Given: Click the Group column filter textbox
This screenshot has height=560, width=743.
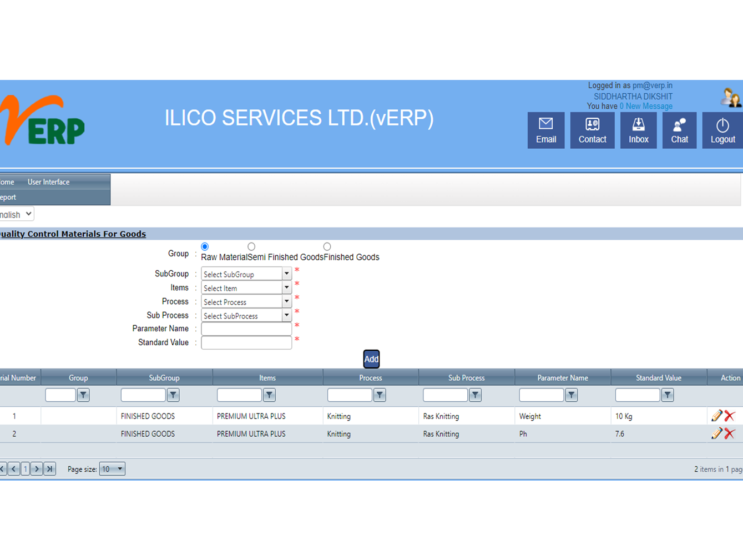Looking at the screenshot, I should pos(60,395).
